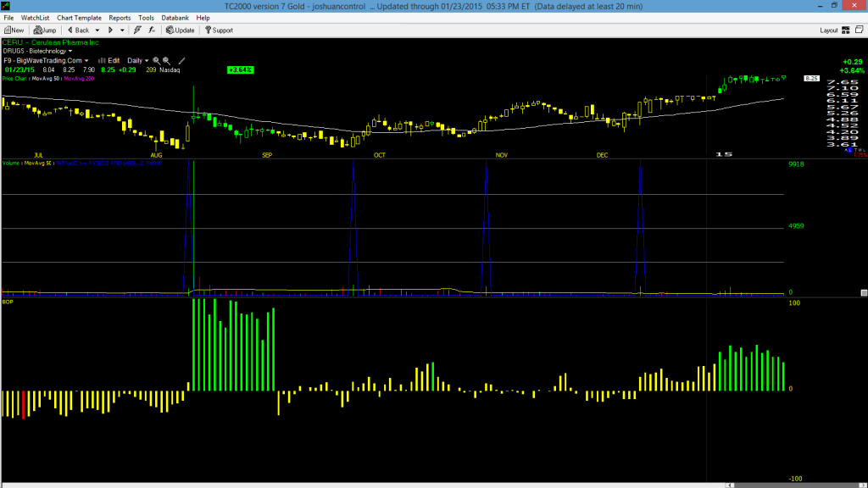Go forward with the right arrow
The image size is (868, 488).
[x=110, y=30]
